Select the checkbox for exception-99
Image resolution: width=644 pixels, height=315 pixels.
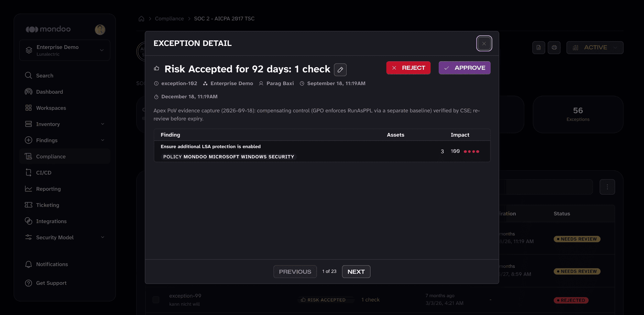pyautogui.click(x=156, y=300)
